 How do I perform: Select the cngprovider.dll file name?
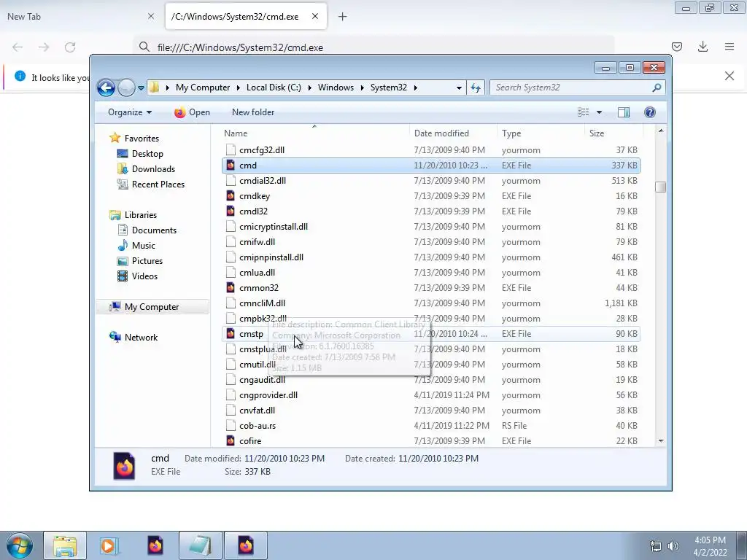[268, 395]
